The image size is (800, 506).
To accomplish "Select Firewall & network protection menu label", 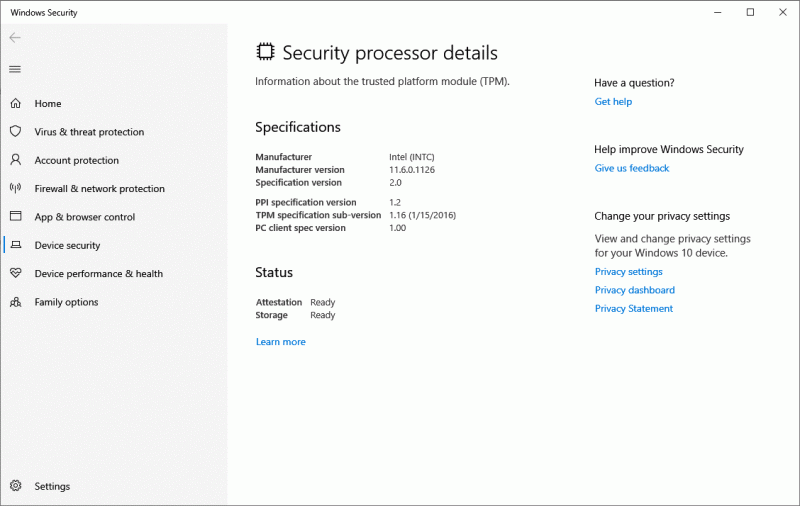I will tap(99, 189).
